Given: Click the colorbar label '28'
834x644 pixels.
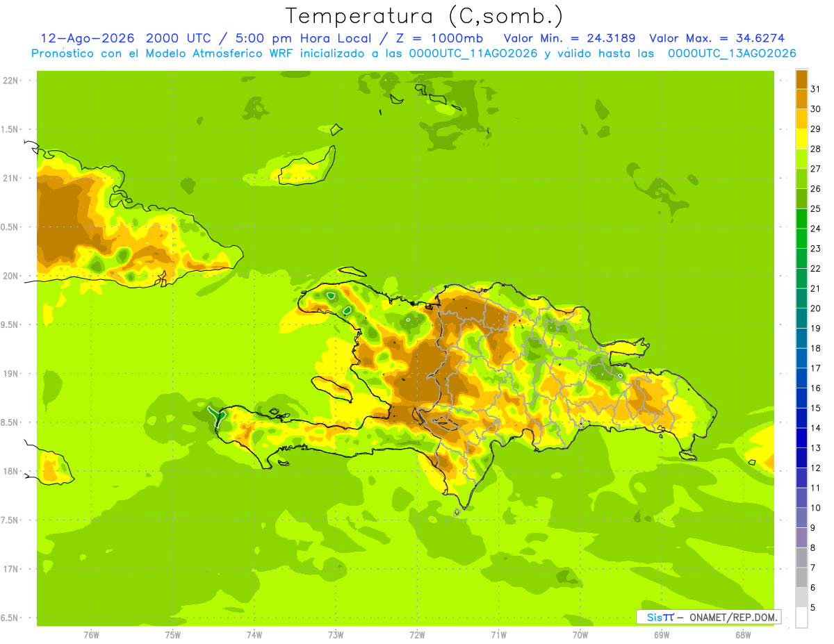Looking at the screenshot, I should (815, 149).
